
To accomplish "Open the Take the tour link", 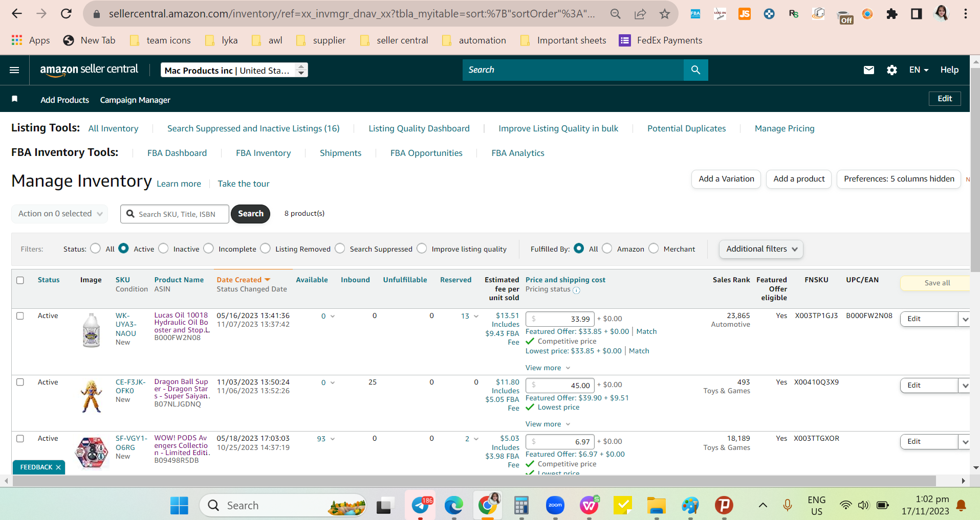I will (x=244, y=184).
